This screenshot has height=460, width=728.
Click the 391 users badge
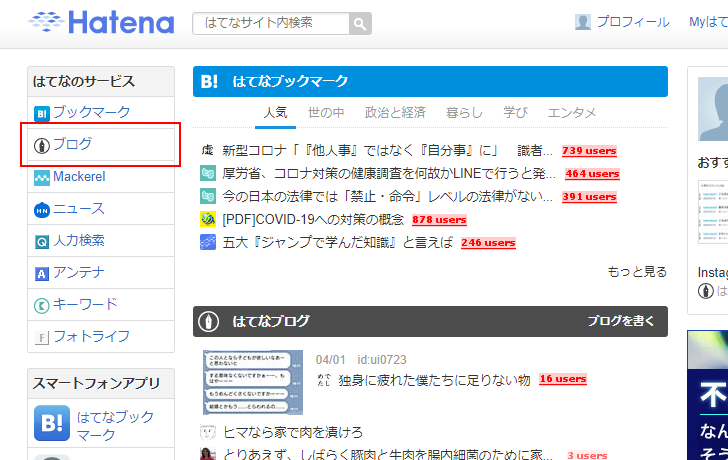point(589,197)
